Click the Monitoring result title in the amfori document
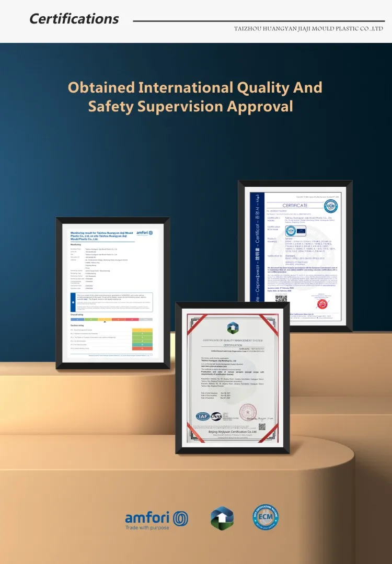 tap(102, 236)
